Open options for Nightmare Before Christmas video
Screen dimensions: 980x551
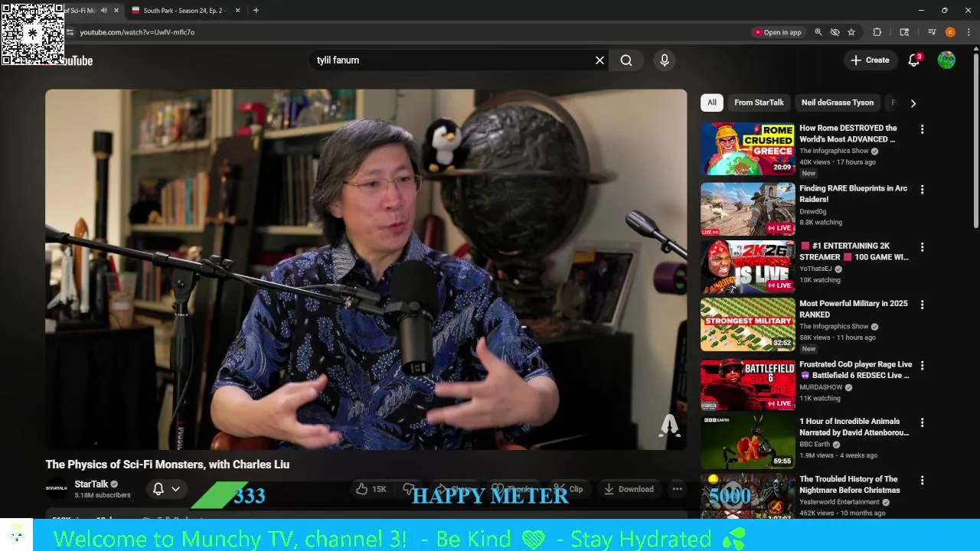coord(922,481)
